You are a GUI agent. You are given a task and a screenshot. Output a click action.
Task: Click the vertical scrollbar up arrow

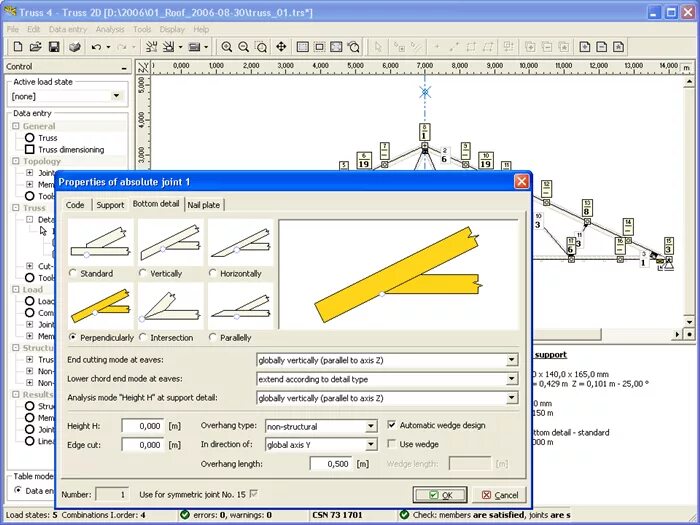pyautogui.click(x=689, y=82)
